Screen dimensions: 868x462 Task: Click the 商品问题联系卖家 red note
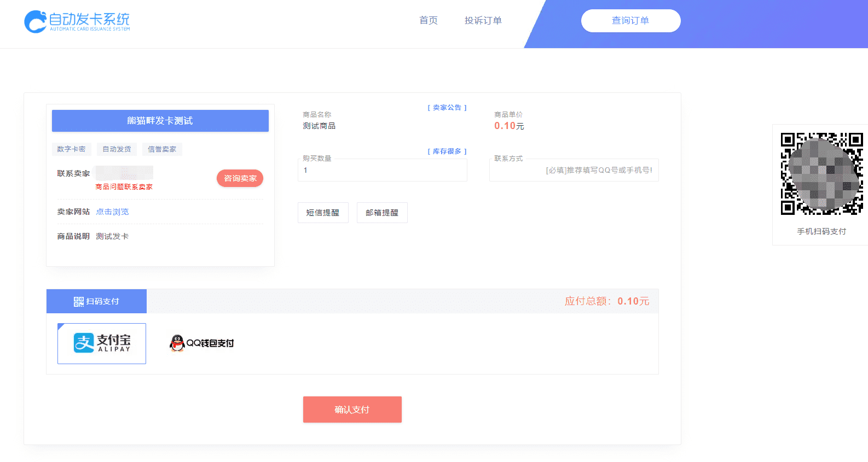tap(124, 187)
